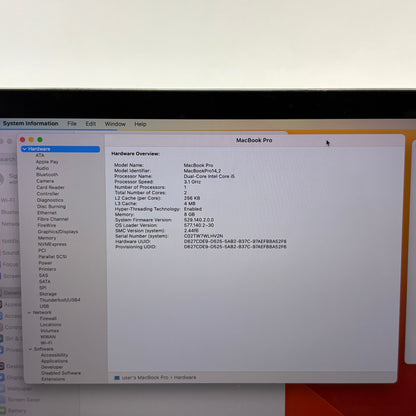Select Bluetooth in the sidebar

click(47, 174)
